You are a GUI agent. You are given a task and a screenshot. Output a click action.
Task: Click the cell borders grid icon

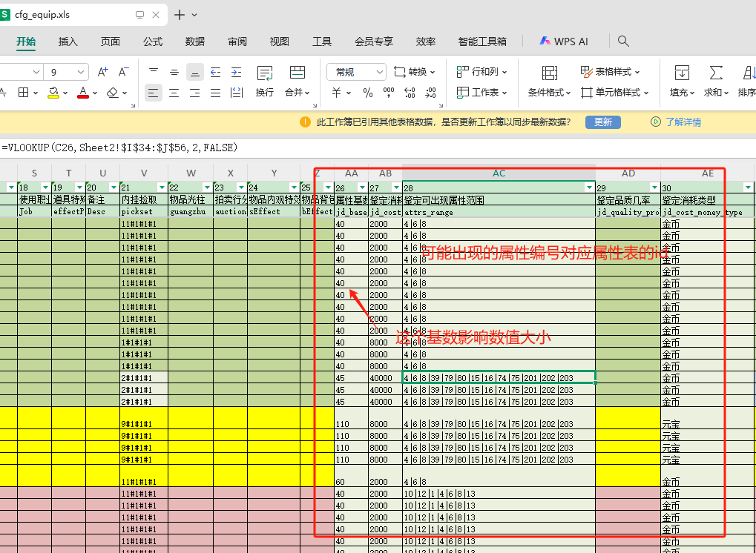point(23,93)
